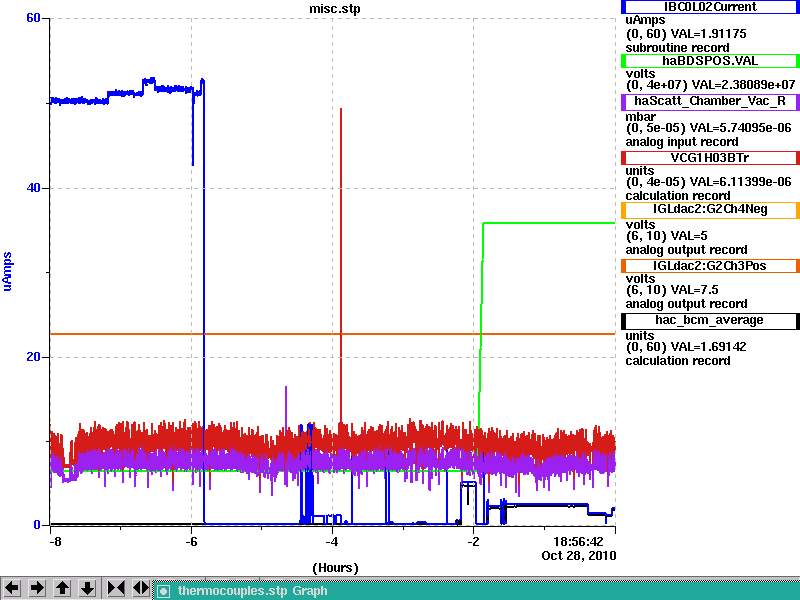
Task: Click the -6 hours tick label
Action: tap(191, 542)
